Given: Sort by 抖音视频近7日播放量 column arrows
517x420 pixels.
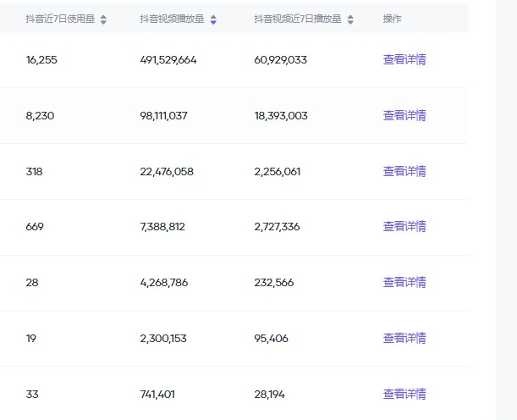Looking at the screenshot, I should coord(350,19).
